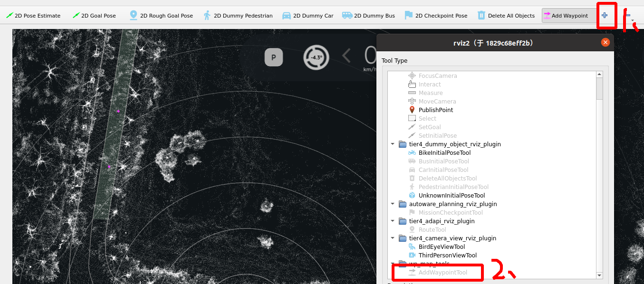The height and width of the screenshot is (284, 644).
Task: Pick SetInitialPose from tool list
Action: click(432, 136)
